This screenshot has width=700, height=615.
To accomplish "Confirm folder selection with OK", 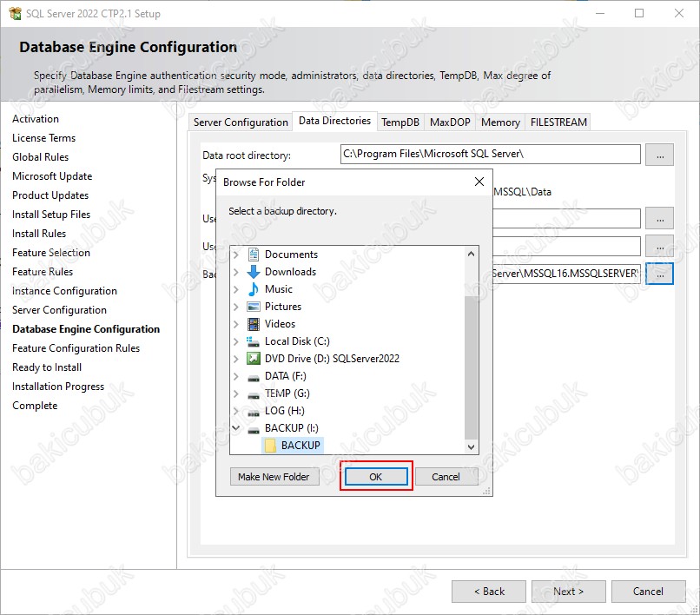I will (x=376, y=477).
